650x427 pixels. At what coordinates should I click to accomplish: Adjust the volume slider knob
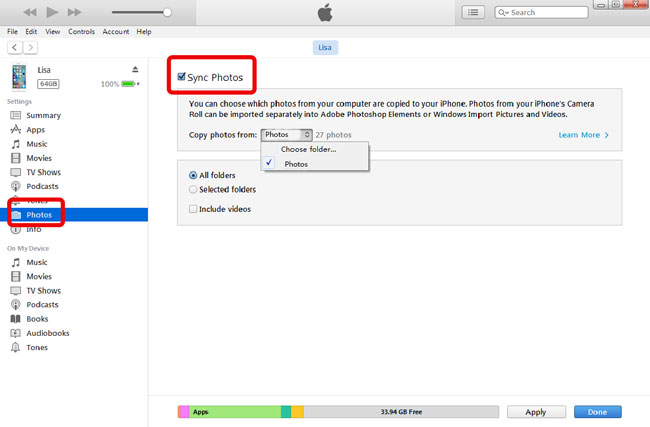point(167,12)
